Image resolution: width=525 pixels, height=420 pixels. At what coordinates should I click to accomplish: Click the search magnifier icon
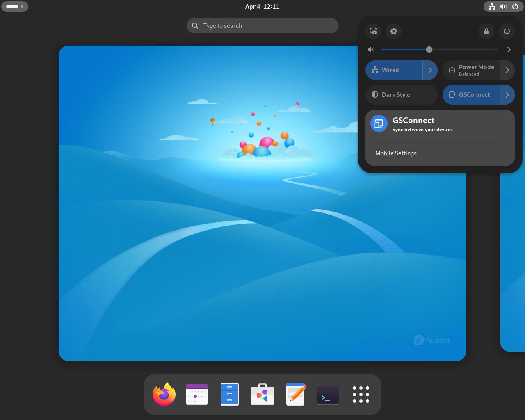(x=195, y=25)
